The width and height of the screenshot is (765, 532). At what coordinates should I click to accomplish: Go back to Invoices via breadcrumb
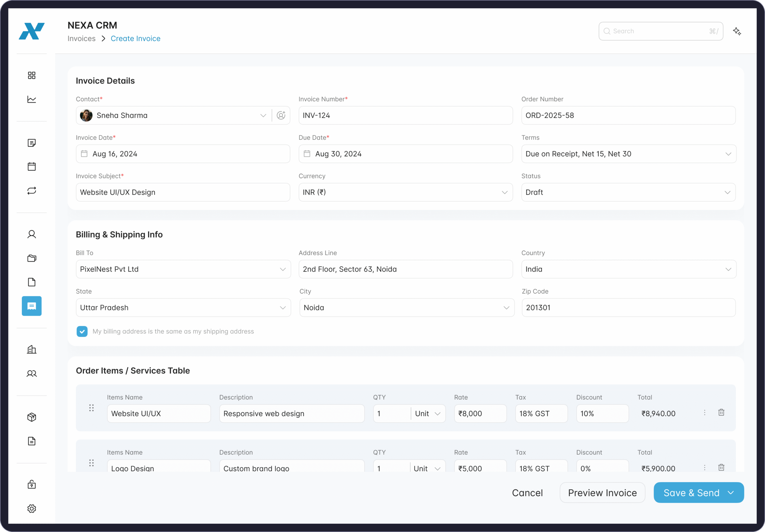point(81,38)
